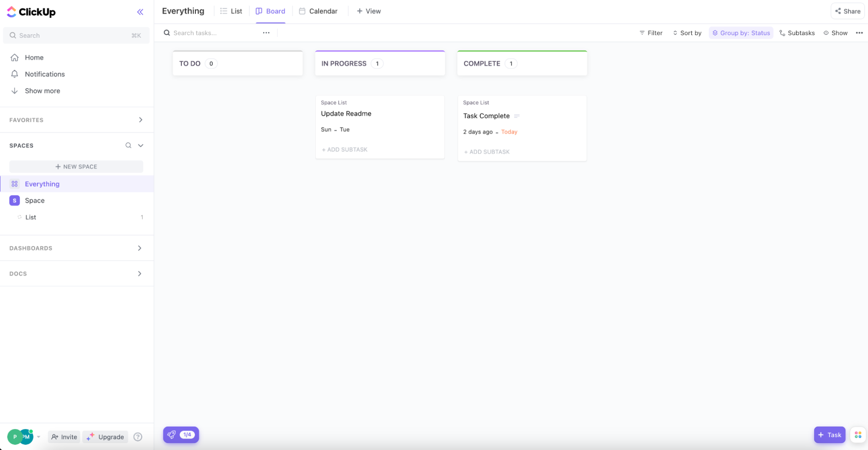Open the apps grid icon near Task button
868x450 pixels.
[x=858, y=434]
